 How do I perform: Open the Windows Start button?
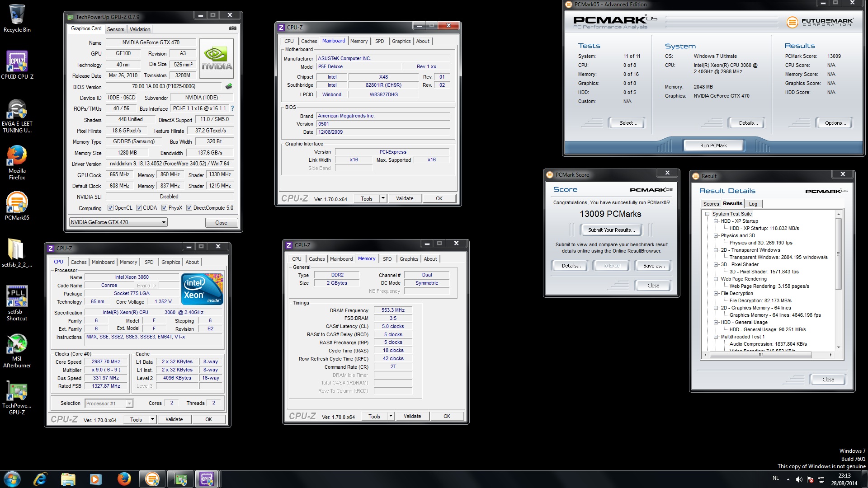[x=12, y=479]
